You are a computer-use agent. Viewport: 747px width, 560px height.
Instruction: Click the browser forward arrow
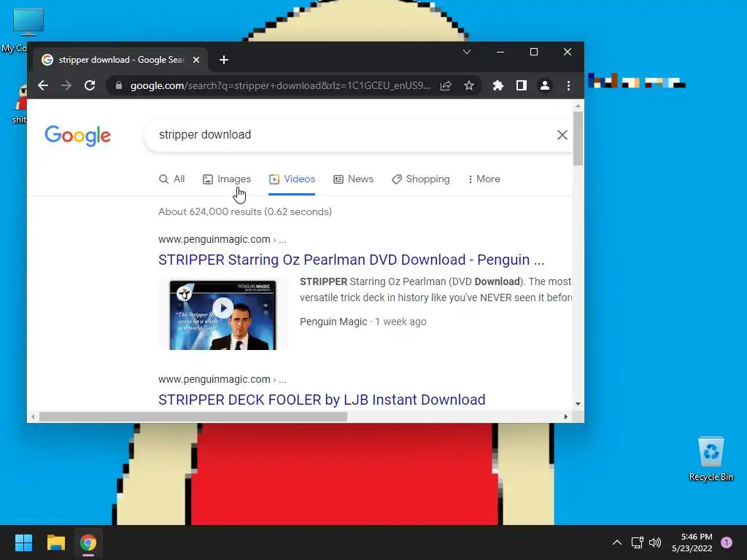66,86
